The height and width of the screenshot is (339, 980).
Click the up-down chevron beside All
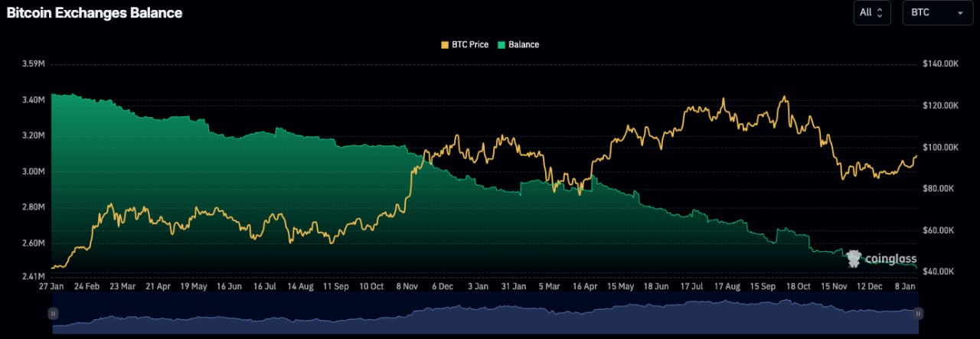click(880, 12)
